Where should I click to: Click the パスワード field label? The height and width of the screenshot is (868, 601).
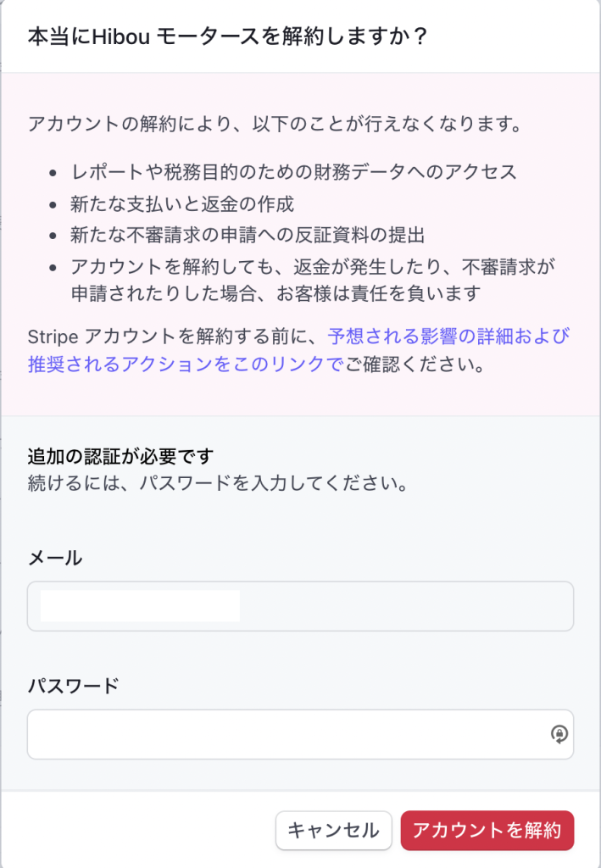click(74, 686)
